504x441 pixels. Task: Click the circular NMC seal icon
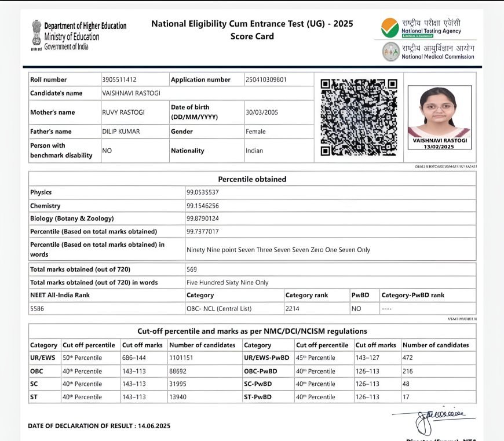point(390,52)
